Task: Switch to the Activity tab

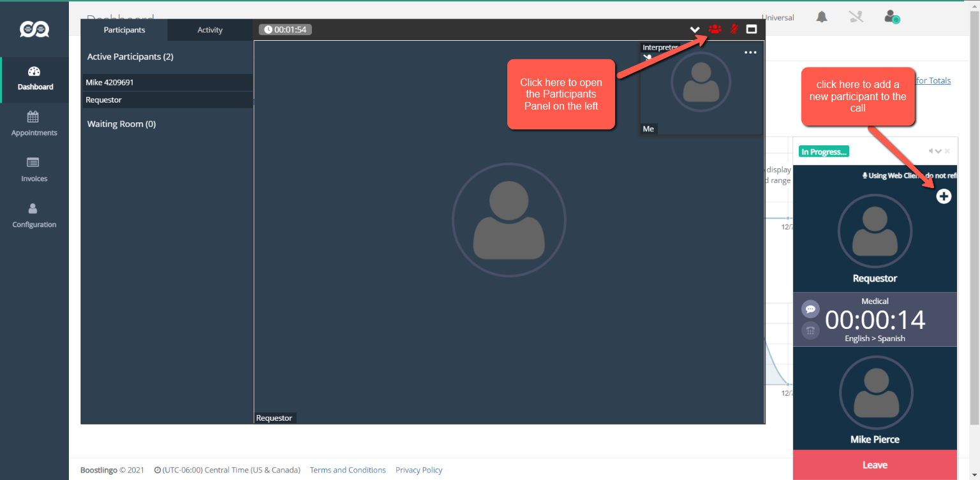Action: point(210,29)
